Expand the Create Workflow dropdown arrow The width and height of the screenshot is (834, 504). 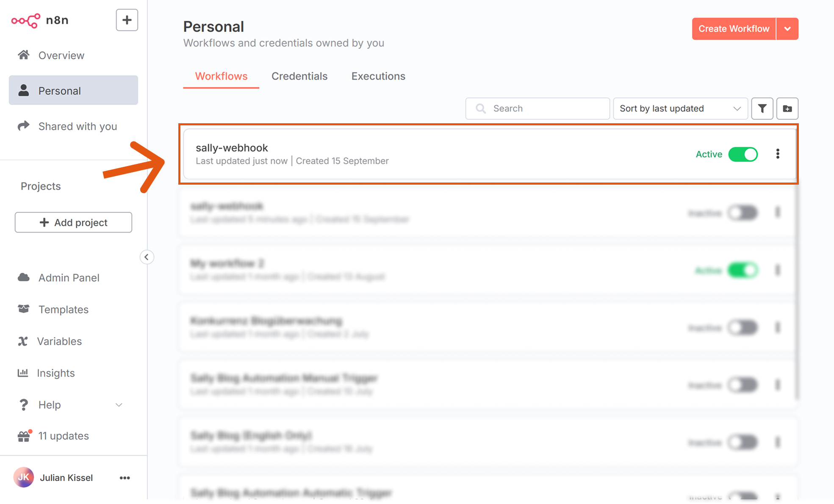tap(787, 29)
